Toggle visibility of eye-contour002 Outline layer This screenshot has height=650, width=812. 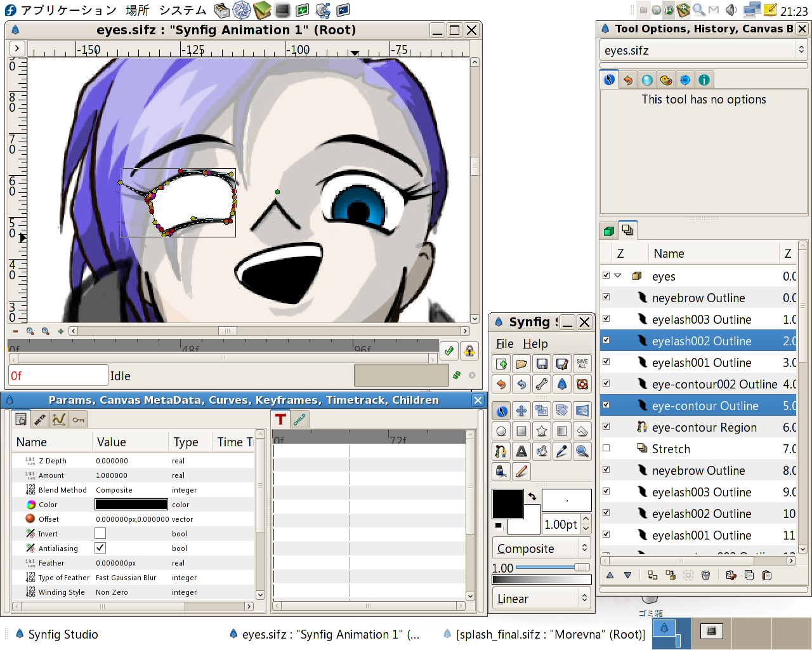(x=606, y=383)
